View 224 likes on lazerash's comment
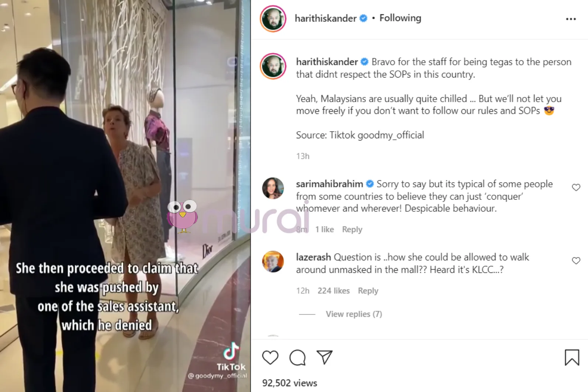588x392 pixels. click(x=333, y=291)
